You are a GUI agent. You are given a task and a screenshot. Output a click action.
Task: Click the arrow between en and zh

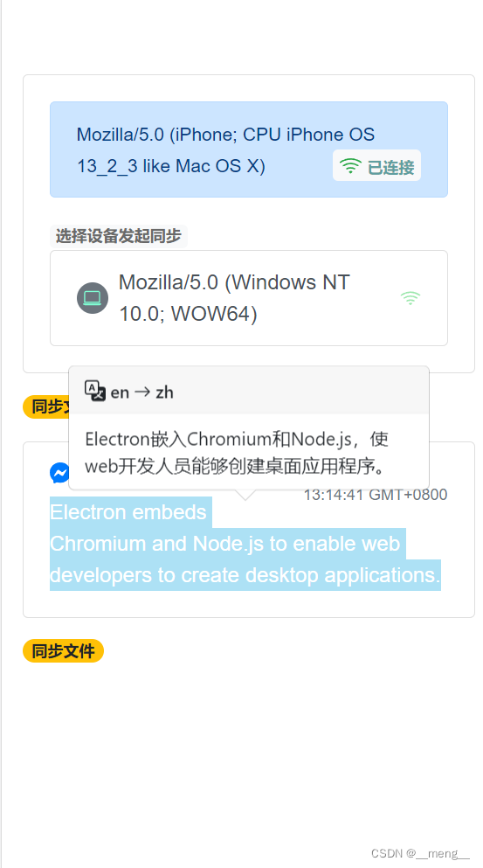point(142,392)
